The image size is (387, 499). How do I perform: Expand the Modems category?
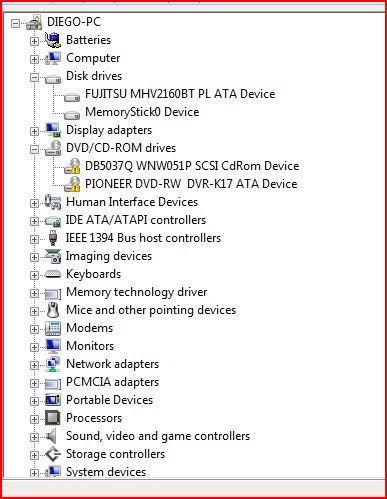(x=34, y=330)
